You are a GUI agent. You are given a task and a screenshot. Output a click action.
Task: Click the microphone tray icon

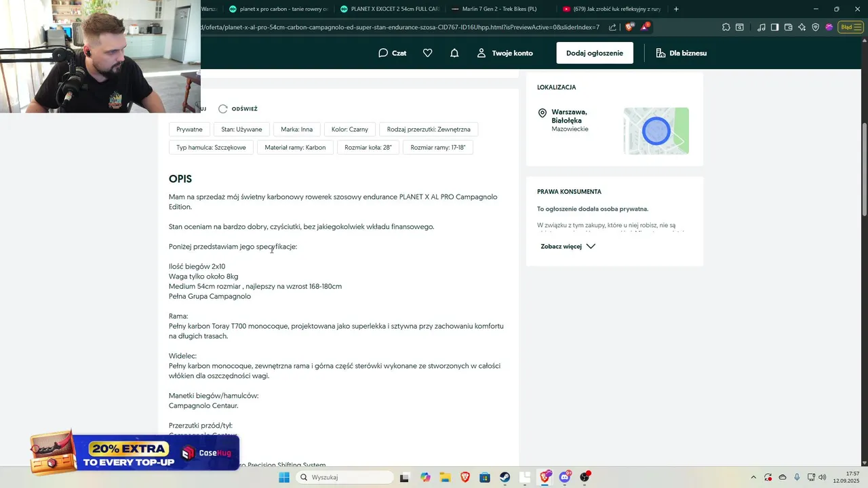[x=797, y=477]
